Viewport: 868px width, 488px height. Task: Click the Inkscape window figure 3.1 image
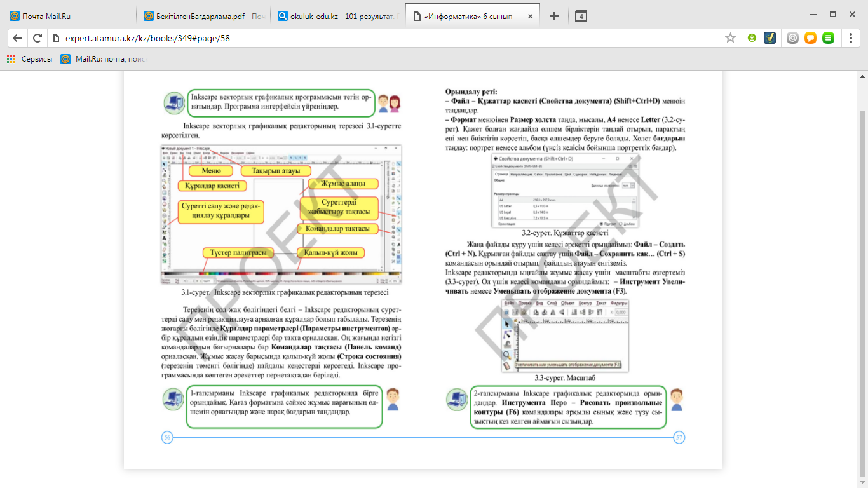[x=281, y=215]
